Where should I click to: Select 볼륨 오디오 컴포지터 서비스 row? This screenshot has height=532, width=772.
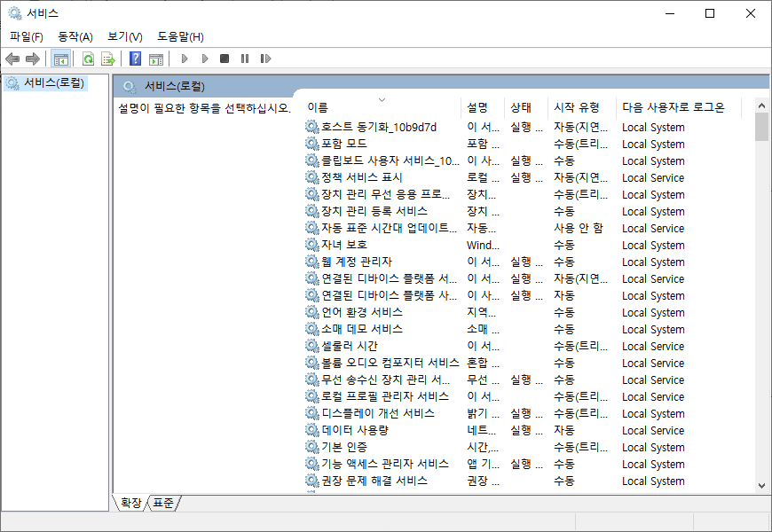(523, 363)
